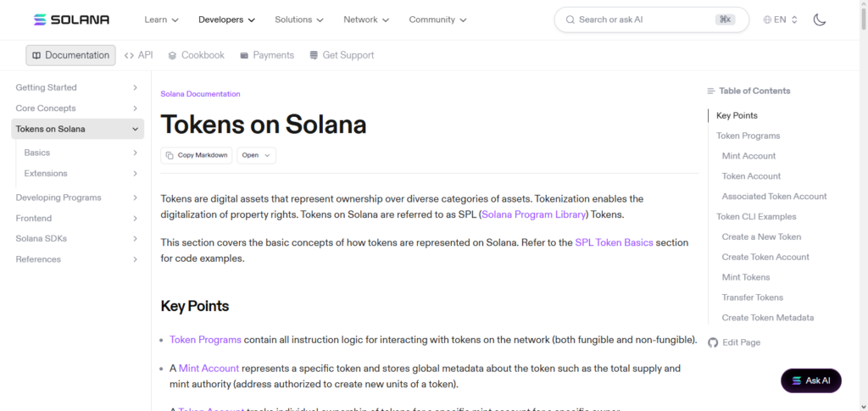Jump to Create a New Token in contents

(x=761, y=236)
